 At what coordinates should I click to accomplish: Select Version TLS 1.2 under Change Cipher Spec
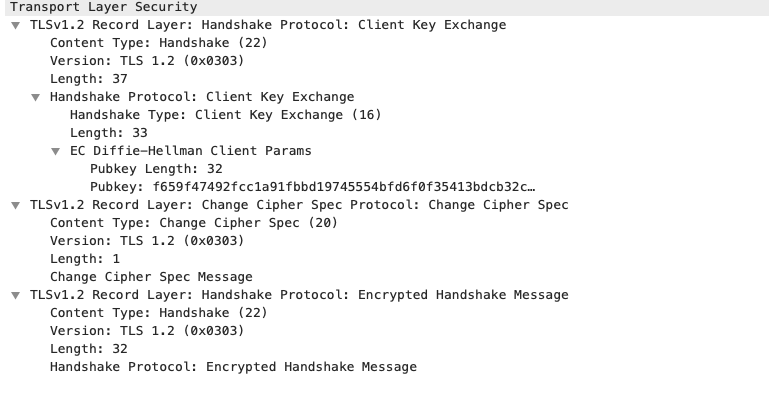coord(146,241)
